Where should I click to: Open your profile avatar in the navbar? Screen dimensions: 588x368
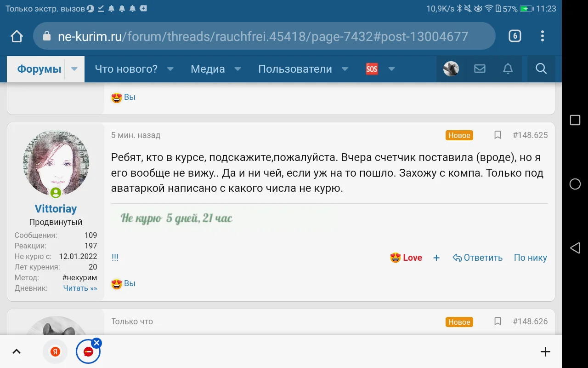point(451,69)
